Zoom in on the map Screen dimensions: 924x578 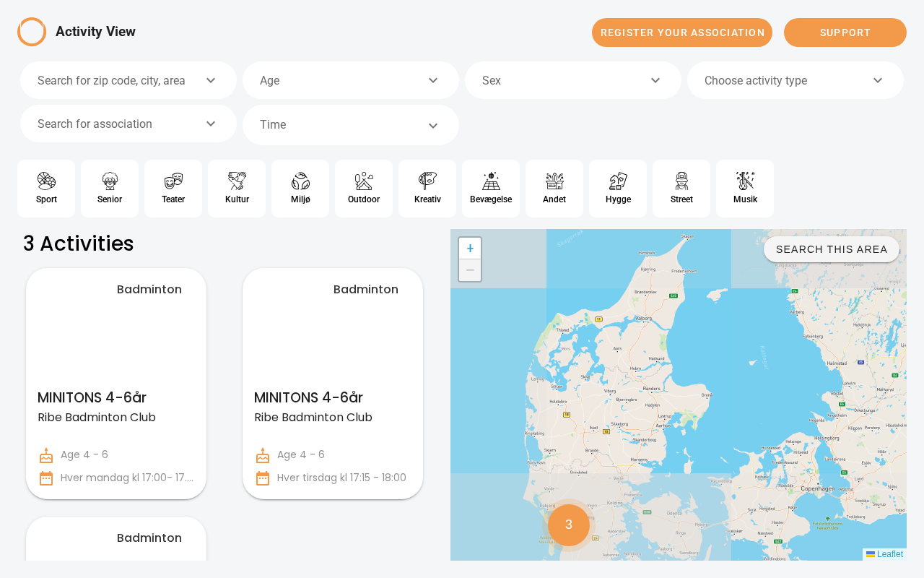pyautogui.click(x=470, y=249)
